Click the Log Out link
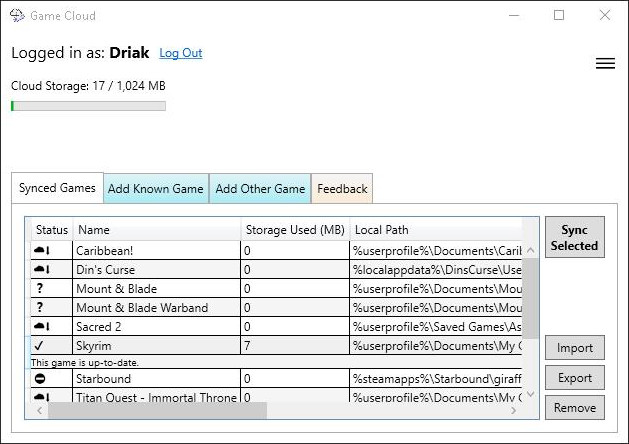 click(x=181, y=53)
